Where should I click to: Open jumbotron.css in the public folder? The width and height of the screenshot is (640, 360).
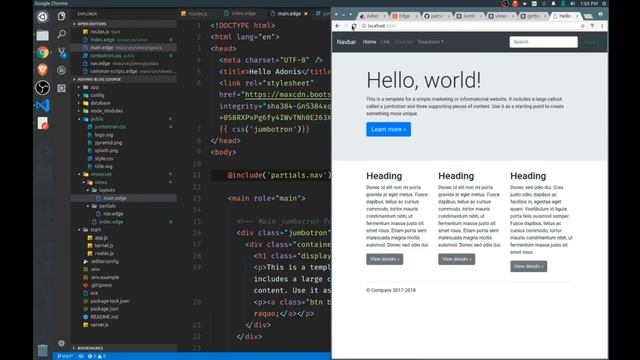pyautogui.click(x=110, y=127)
